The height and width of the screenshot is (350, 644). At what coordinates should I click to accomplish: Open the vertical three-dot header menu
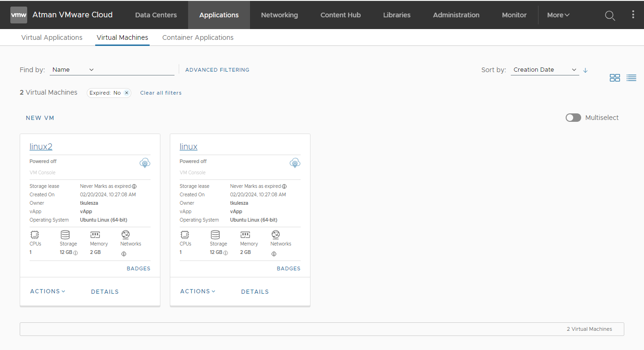(633, 15)
